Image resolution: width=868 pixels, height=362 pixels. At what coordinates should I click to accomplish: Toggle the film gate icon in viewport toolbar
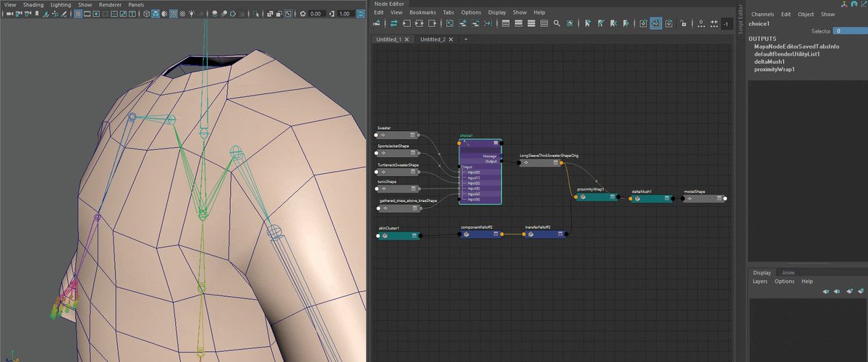coord(88,14)
